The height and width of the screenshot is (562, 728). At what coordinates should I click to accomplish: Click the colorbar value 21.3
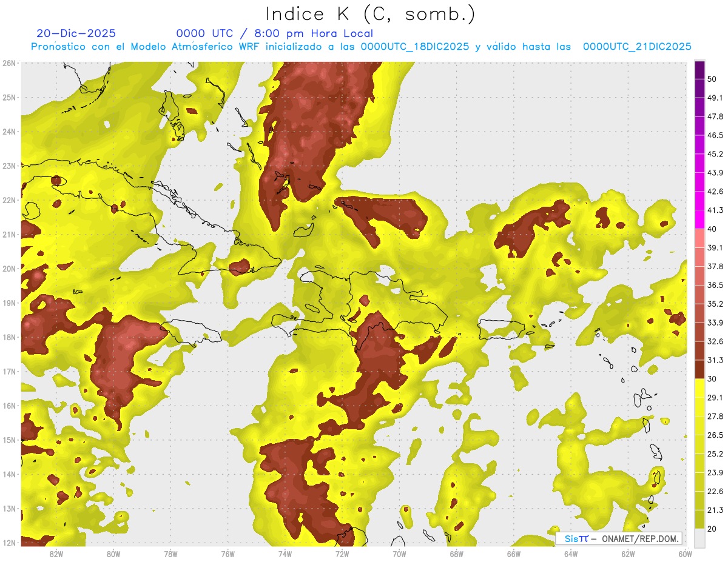point(715,510)
